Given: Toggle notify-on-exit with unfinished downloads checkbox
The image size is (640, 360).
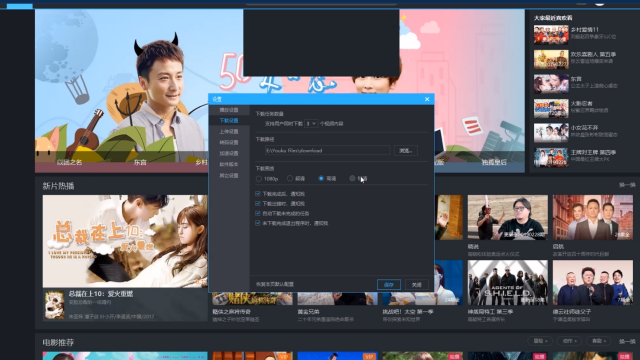Looking at the screenshot, I should click(x=258, y=223).
